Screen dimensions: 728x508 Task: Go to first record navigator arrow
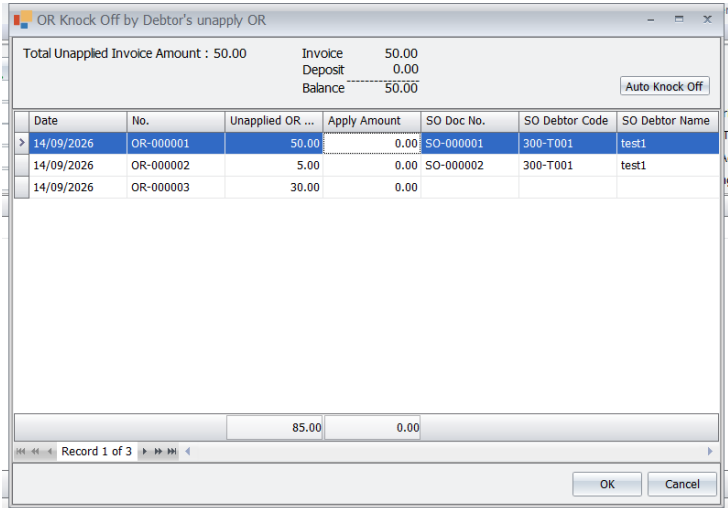click(21, 451)
